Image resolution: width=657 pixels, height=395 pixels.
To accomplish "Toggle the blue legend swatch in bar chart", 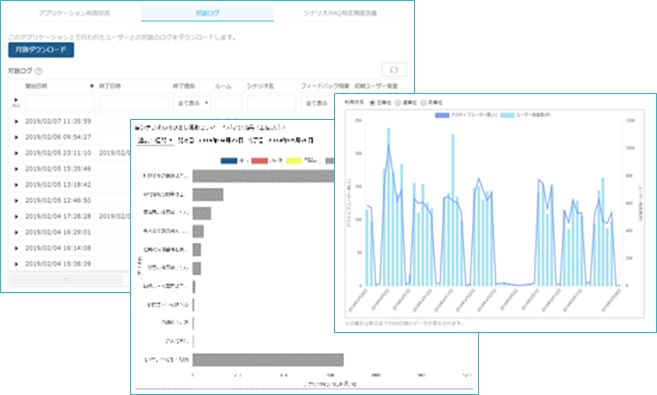I will 229,161.
